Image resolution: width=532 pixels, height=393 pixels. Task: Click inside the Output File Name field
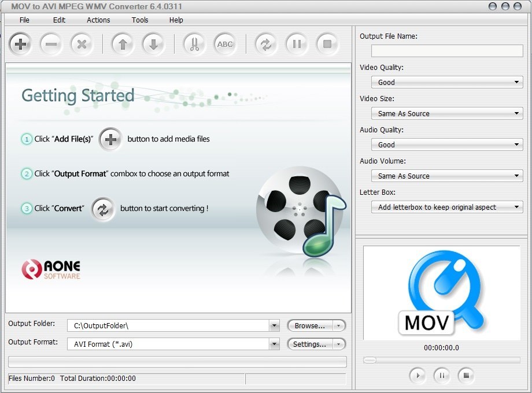446,50
